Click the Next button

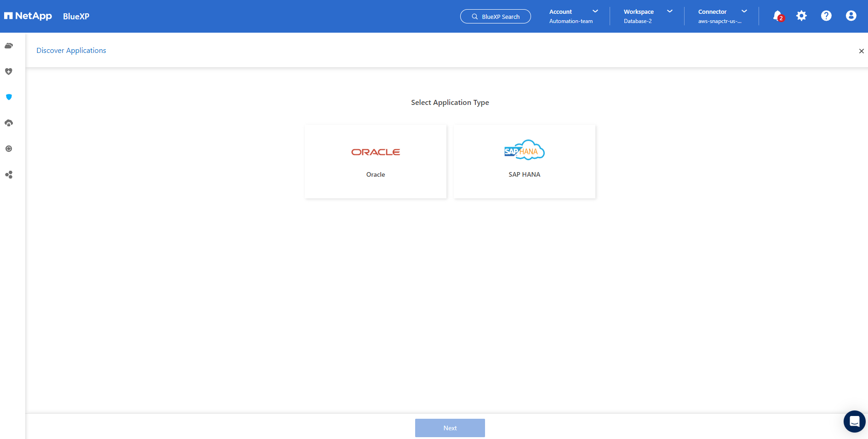(450, 428)
